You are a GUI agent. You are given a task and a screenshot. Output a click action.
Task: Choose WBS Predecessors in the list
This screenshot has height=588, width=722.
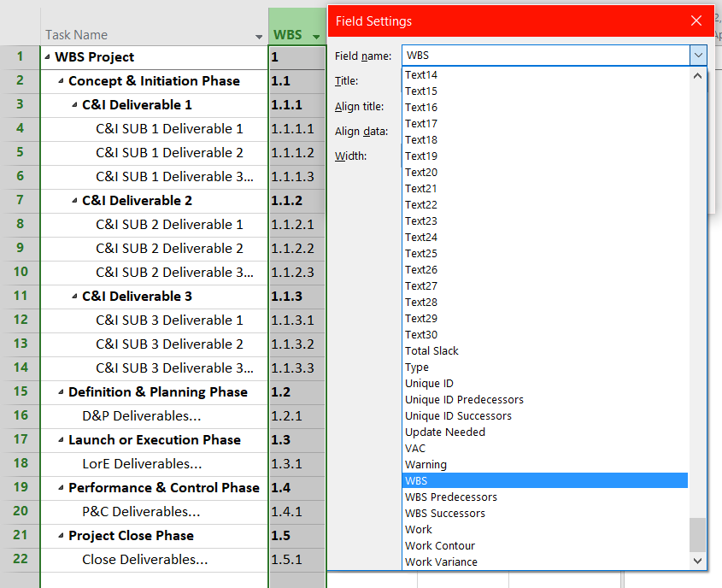[x=545, y=497]
